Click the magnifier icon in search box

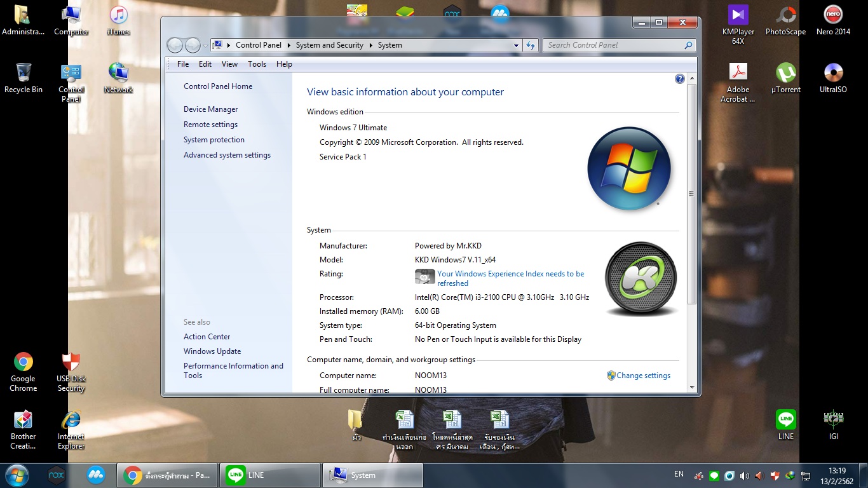point(688,45)
